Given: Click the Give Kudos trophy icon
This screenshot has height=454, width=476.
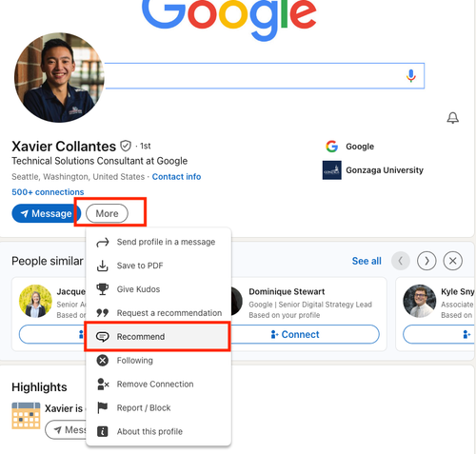Looking at the screenshot, I should [x=103, y=289].
